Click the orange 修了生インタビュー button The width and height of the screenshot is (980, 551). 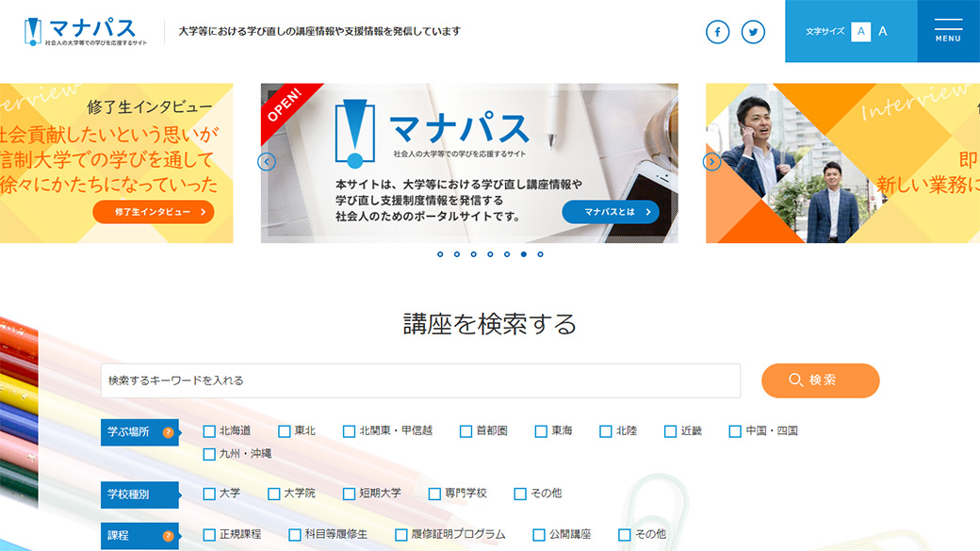(153, 212)
